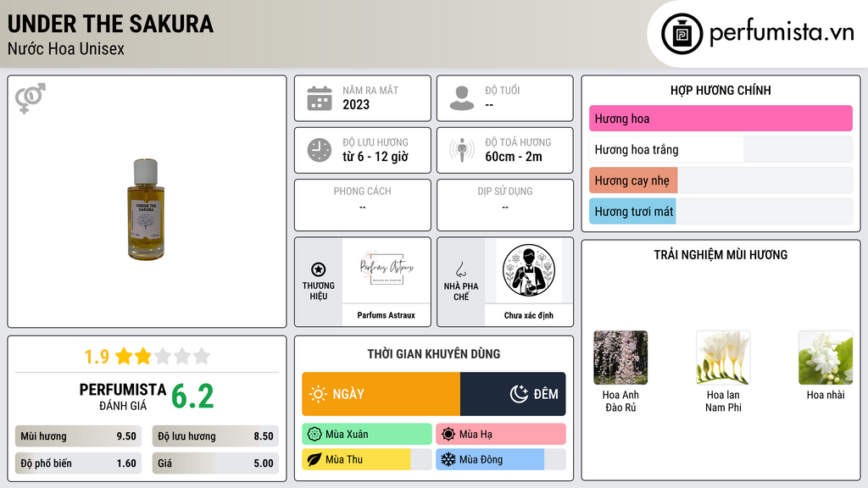Screen dimensions: 868x488
Task: Click the Mùa Xuân season bar
Action: coord(367,435)
